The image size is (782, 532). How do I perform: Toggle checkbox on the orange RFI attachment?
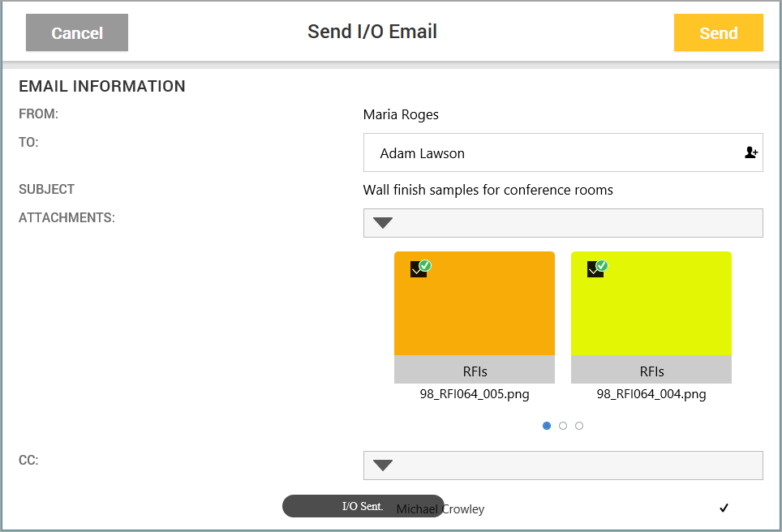point(419,268)
